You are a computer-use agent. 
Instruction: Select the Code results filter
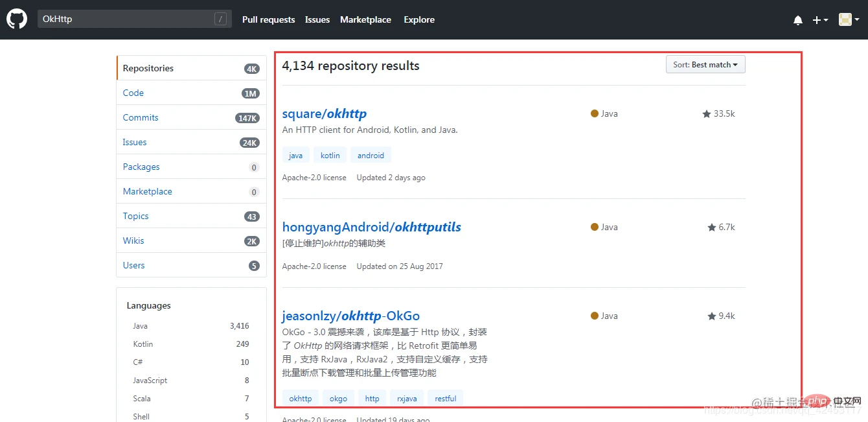point(133,93)
